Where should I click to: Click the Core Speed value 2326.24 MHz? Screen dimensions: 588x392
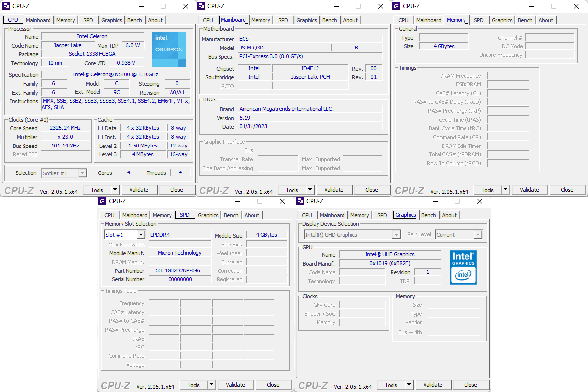[66, 128]
